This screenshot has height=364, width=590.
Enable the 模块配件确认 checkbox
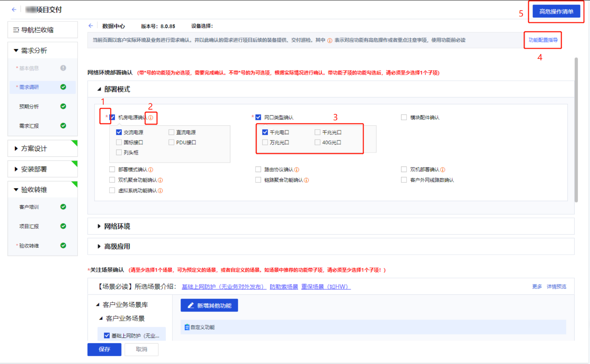(x=404, y=118)
